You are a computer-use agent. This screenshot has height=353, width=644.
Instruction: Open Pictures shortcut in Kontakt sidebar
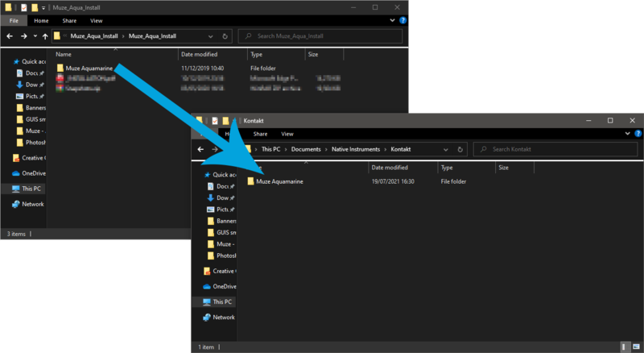point(221,210)
